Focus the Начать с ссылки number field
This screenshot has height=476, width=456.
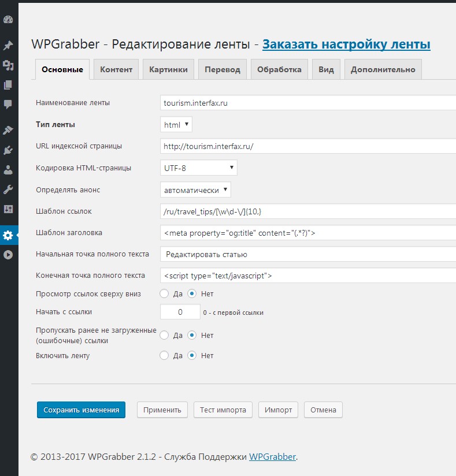click(180, 312)
